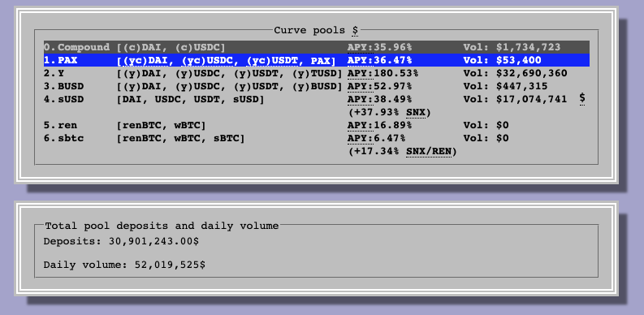Click Vol: $0 in ren row
The height and width of the screenshot is (315, 644).
[x=486, y=125]
